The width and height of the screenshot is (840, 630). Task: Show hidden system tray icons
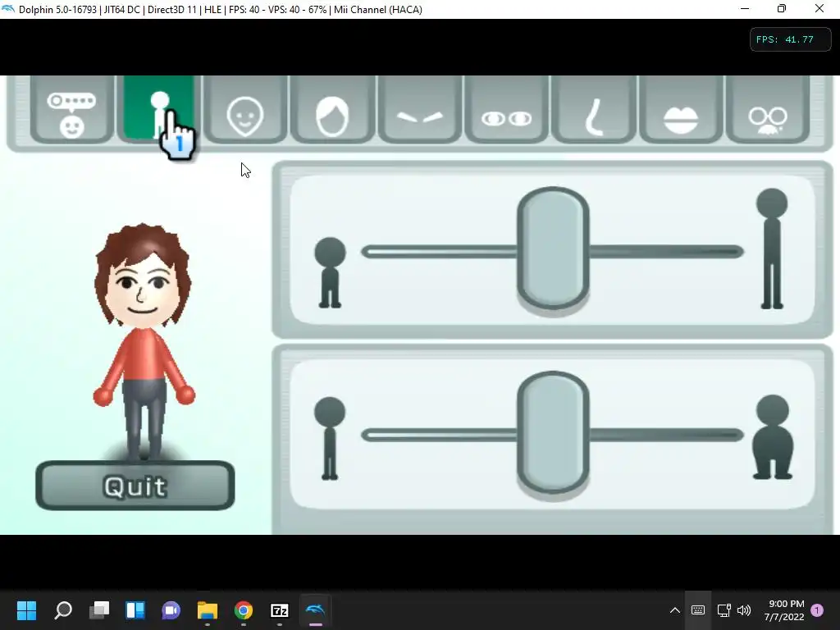pyautogui.click(x=675, y=610)
